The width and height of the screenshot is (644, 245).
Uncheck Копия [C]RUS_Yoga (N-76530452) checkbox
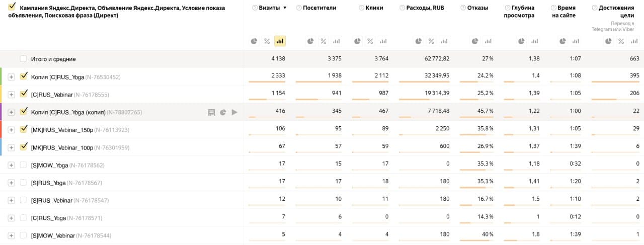(23, 76)
